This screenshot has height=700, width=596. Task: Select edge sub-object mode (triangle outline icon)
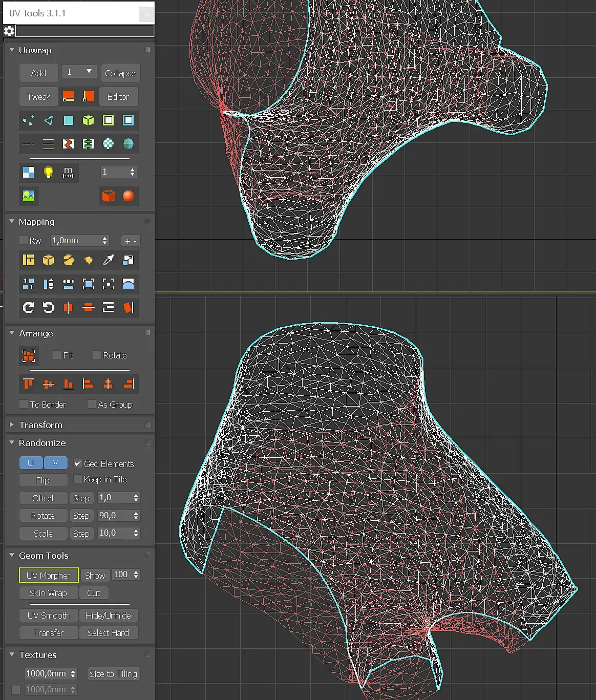click(x=49, y=120)
